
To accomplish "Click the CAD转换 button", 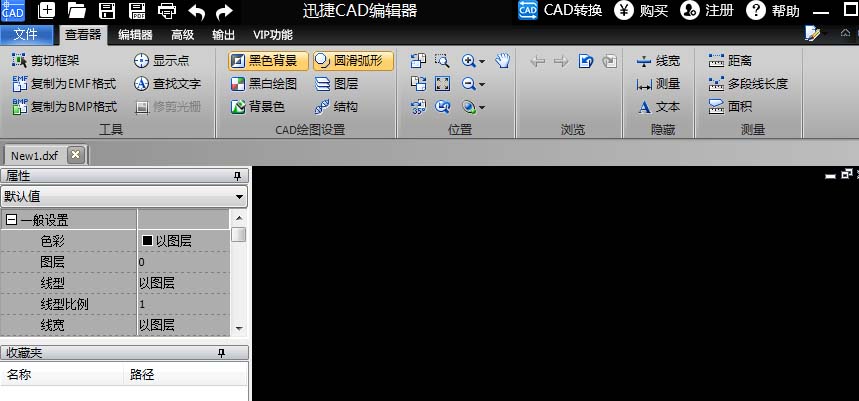I will [560, 10].
